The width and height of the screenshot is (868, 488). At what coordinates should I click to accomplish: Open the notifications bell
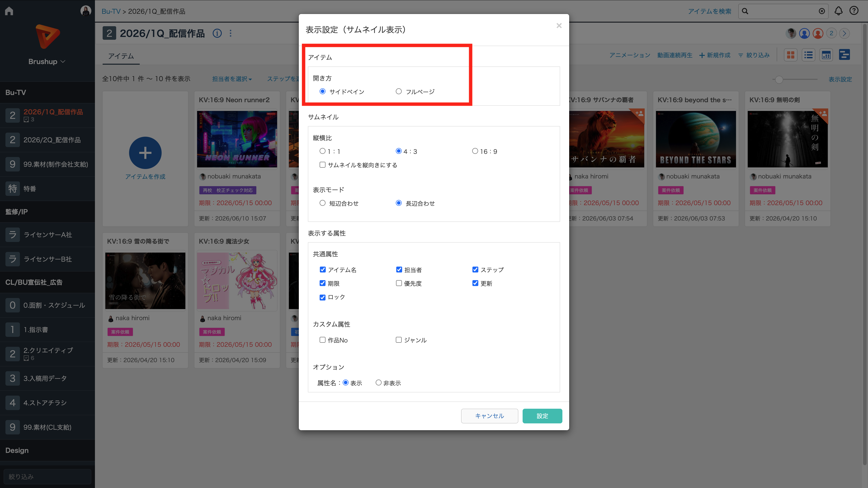coord(838,11)
